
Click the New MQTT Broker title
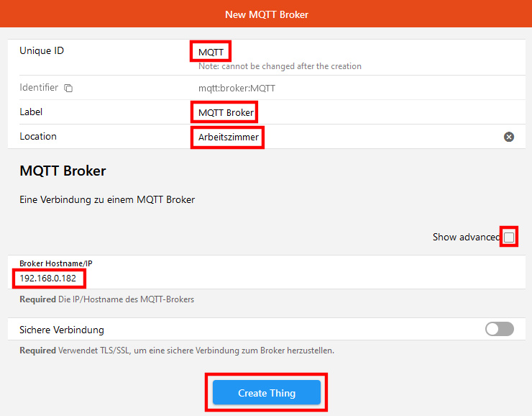click(x=267, y=14)
